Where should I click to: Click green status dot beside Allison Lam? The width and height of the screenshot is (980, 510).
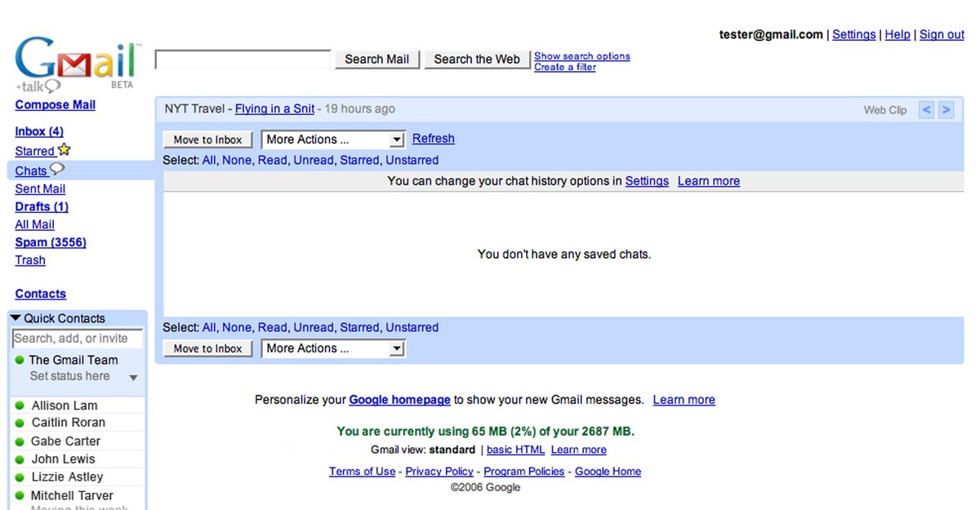tap(20, 406)
